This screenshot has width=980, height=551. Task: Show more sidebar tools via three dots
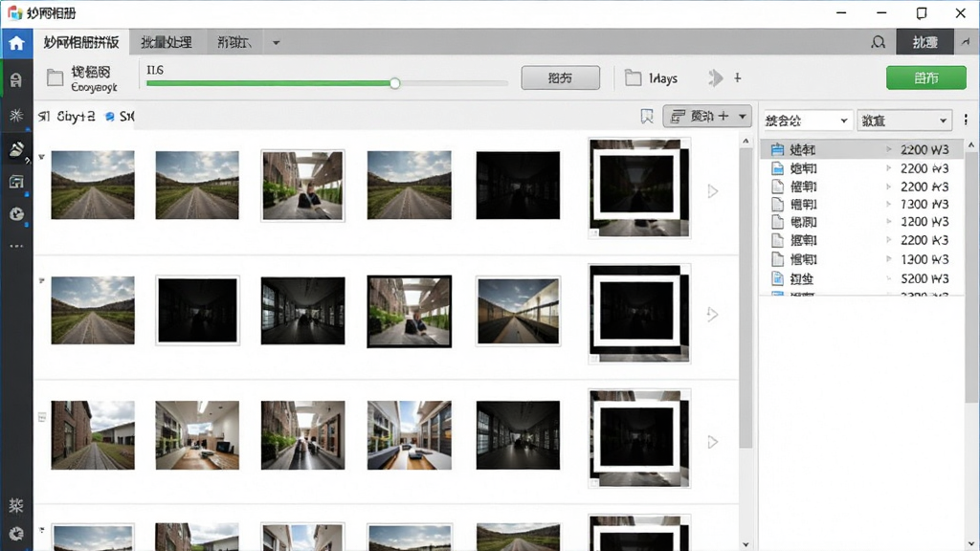[16, 246]
